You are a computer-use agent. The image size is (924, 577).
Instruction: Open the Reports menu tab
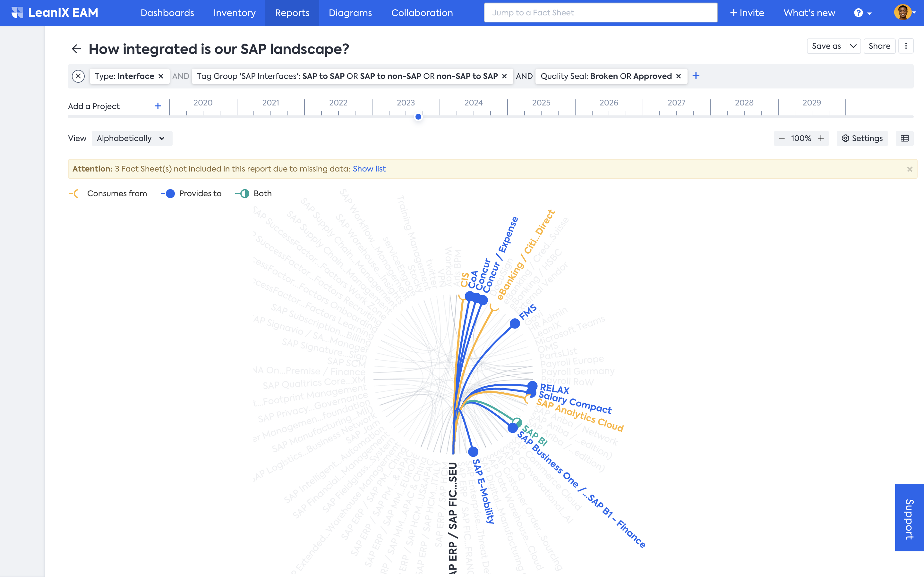pos(292,13)
